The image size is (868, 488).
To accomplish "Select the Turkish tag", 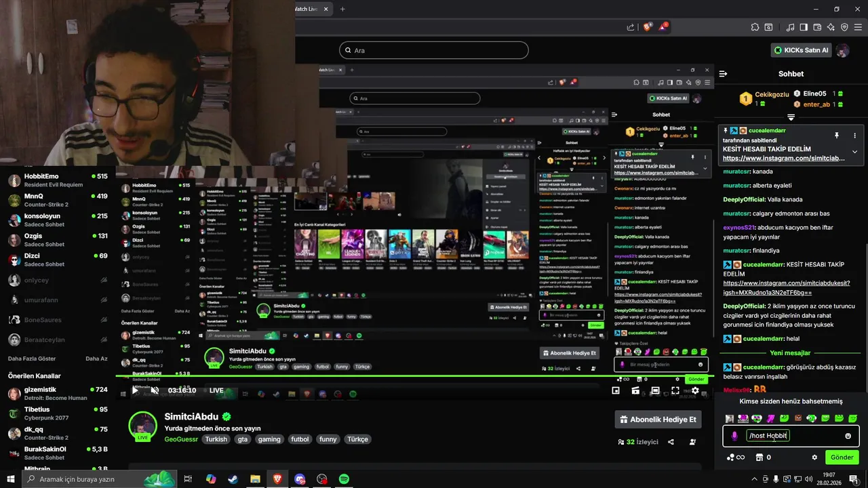I will click(216, 439).
